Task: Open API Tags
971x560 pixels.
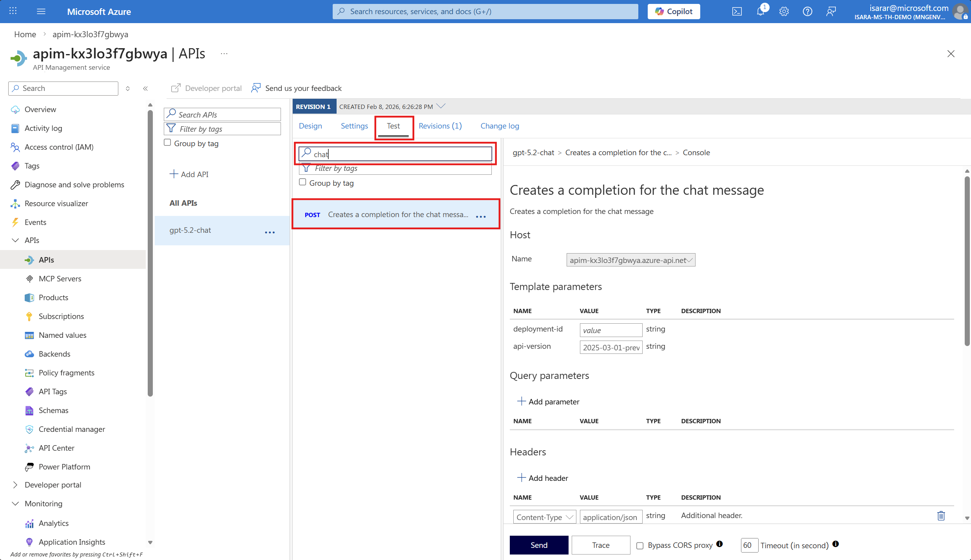Action: (53, 391)
